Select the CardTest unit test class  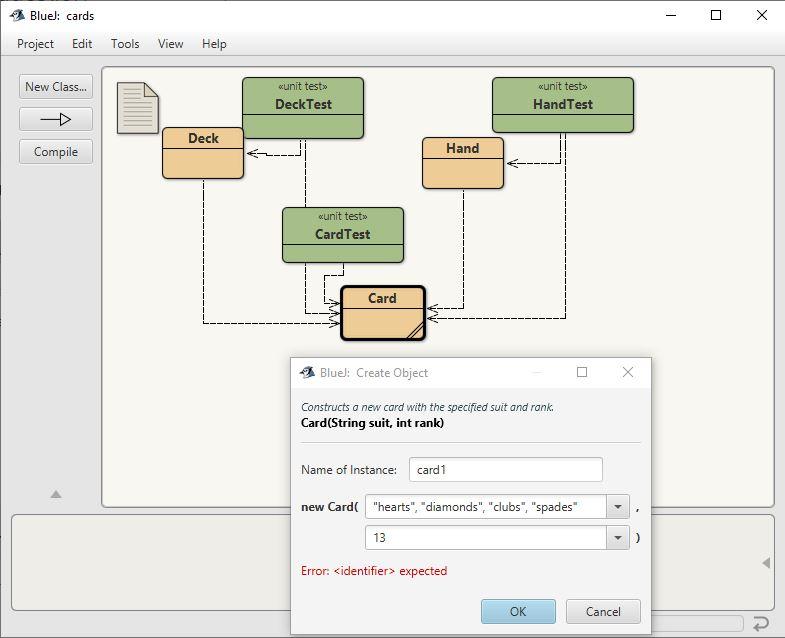click(343, 235)
